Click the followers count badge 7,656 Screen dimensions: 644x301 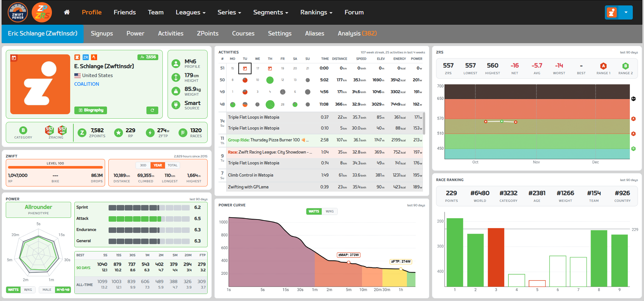[x=148, y=57]
